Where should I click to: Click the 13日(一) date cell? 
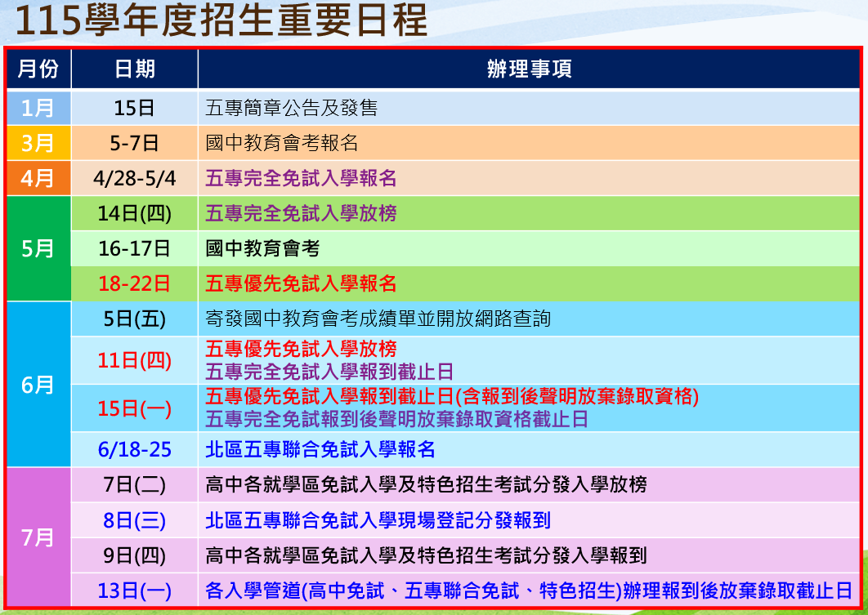coord(134,590)
